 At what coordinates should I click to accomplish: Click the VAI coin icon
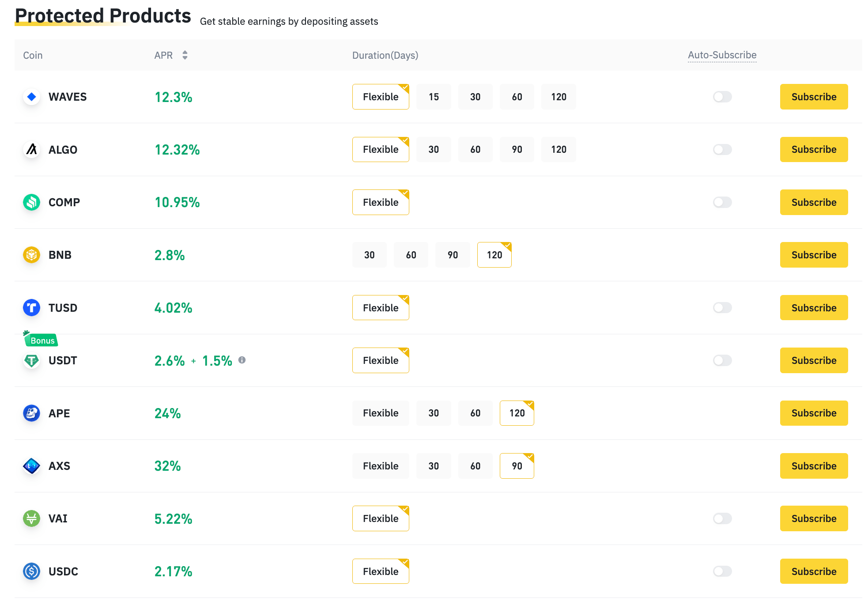(x=31, y=518)
